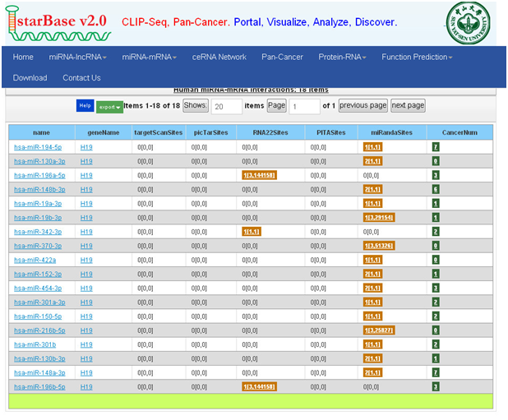Click CancerNum badge for hsa-miR-194-5p
This screenshot has height=420, width=508.
(x=436, y=147)
